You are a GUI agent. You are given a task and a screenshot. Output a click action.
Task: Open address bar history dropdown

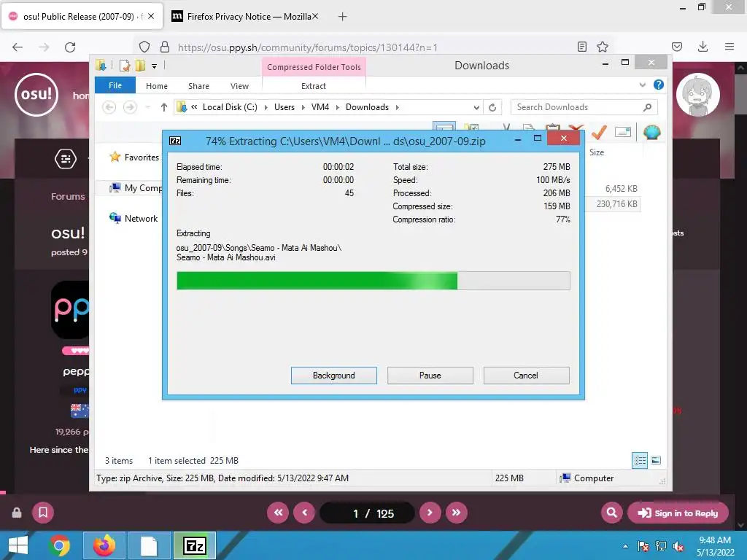pyautogui.click(x=476, y=107)
